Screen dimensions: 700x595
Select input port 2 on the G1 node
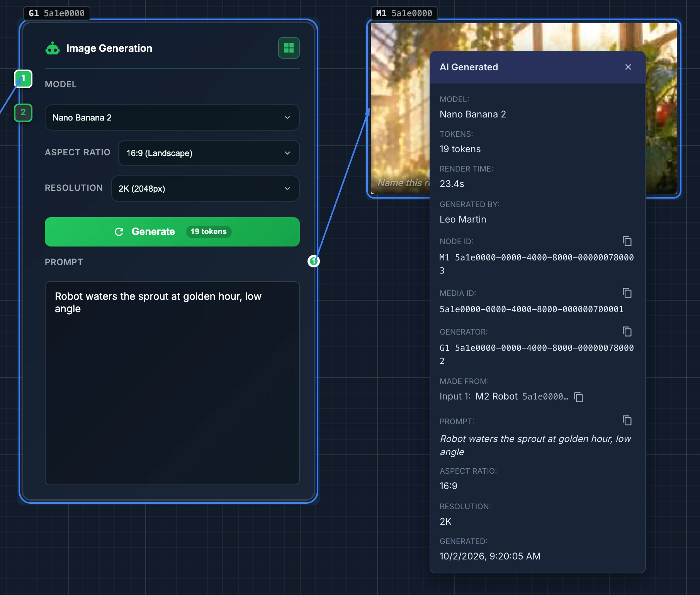pos(23,113)
